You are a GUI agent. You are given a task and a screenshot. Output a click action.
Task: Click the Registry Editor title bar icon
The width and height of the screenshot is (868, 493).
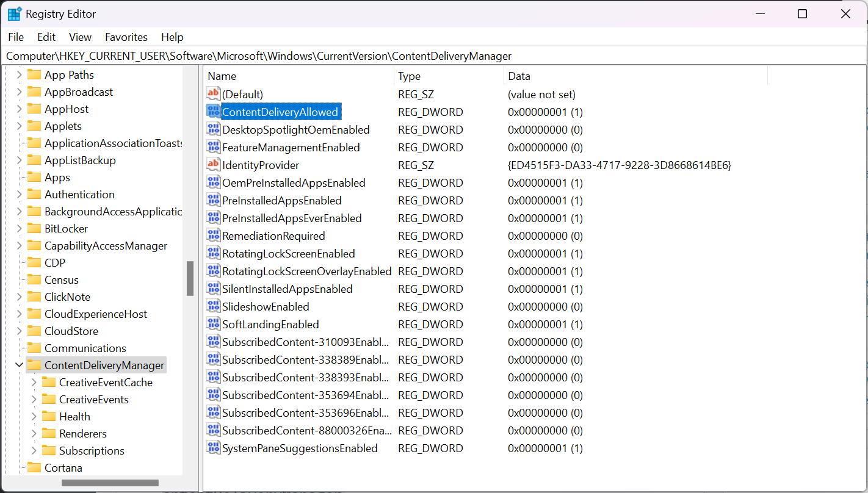coord(13,13)
